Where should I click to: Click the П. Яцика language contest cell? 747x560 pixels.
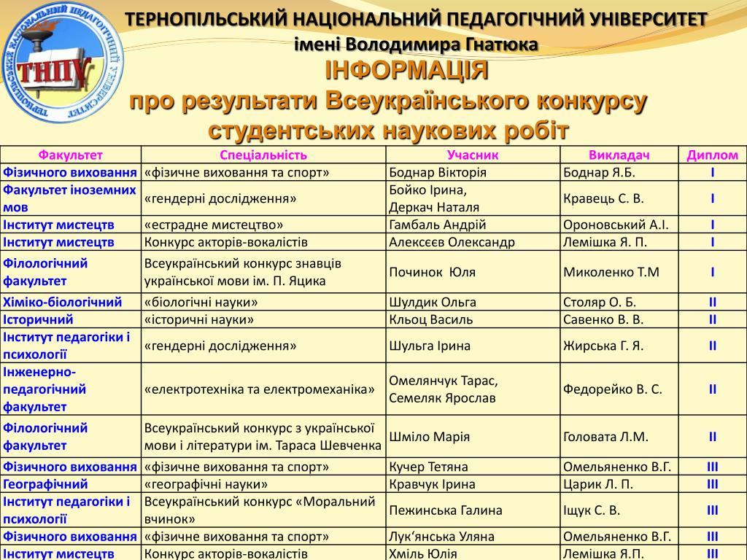(263, 272)
